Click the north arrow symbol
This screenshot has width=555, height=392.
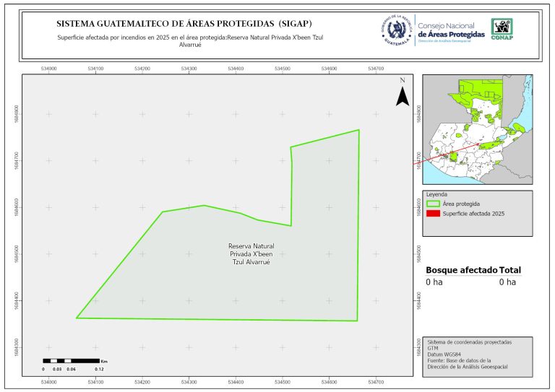coord(403,94)
